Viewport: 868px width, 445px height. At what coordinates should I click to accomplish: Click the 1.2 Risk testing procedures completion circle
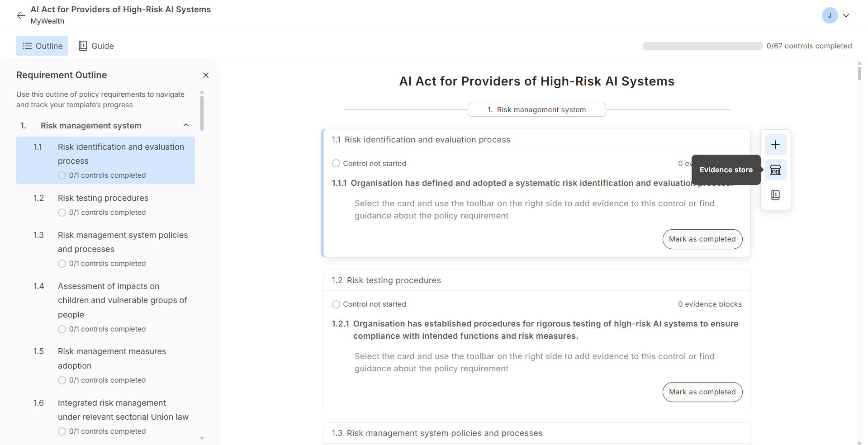62,213
